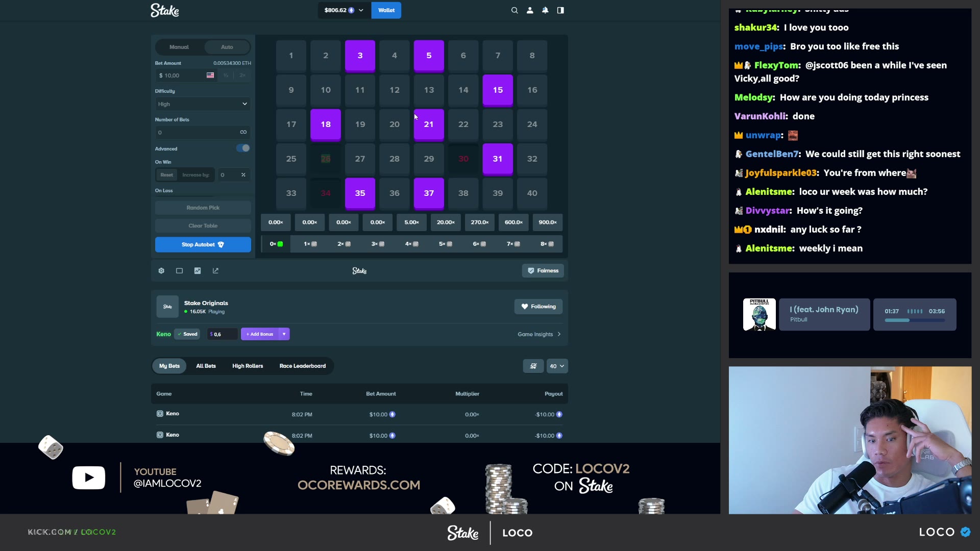Open the notifications bell icon
The image size is (980, 551).
pyautogui.click(x=545, y=10)
